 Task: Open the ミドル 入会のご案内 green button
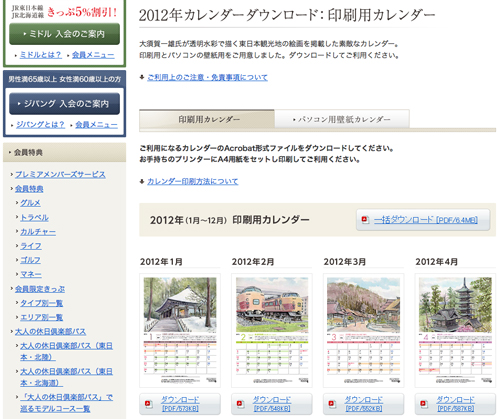pyautogui.click(x=64, y=34)
